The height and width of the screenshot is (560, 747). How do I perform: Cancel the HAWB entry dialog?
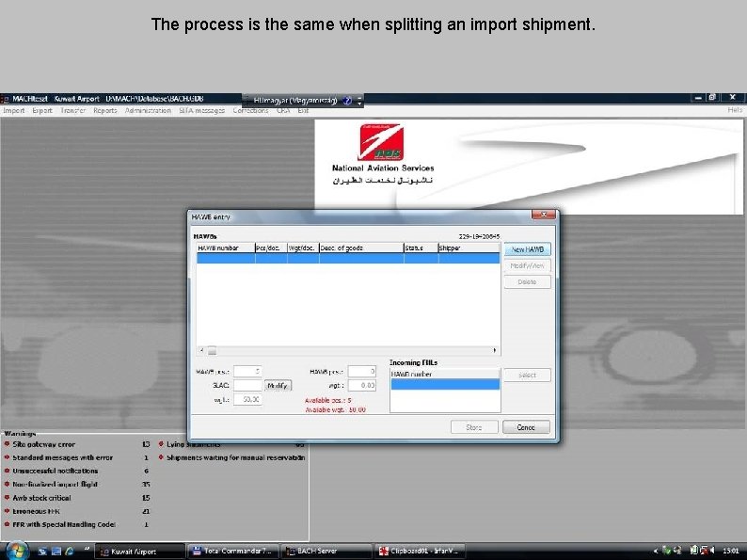526,427
